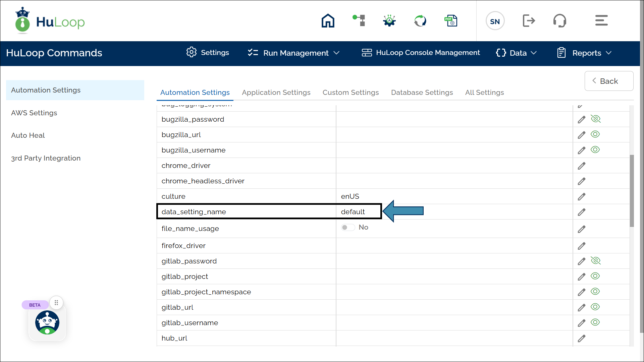Click the green refresh sync icon
Screen dimensions: 644x362
click(420, 21)
